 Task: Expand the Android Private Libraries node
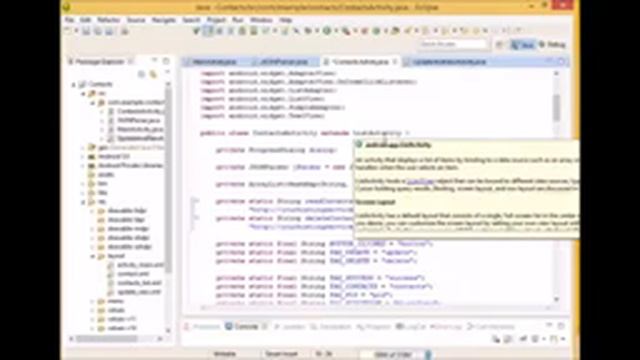(x=83, y=166)
